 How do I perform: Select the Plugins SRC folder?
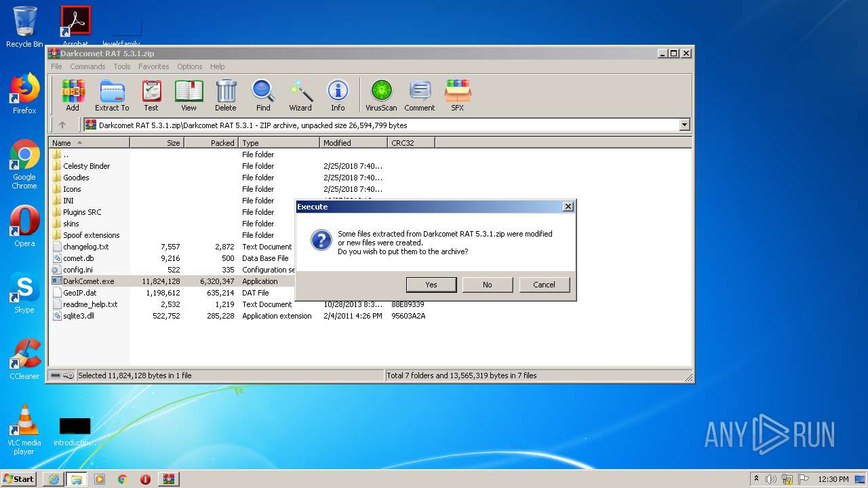[82, 212]
